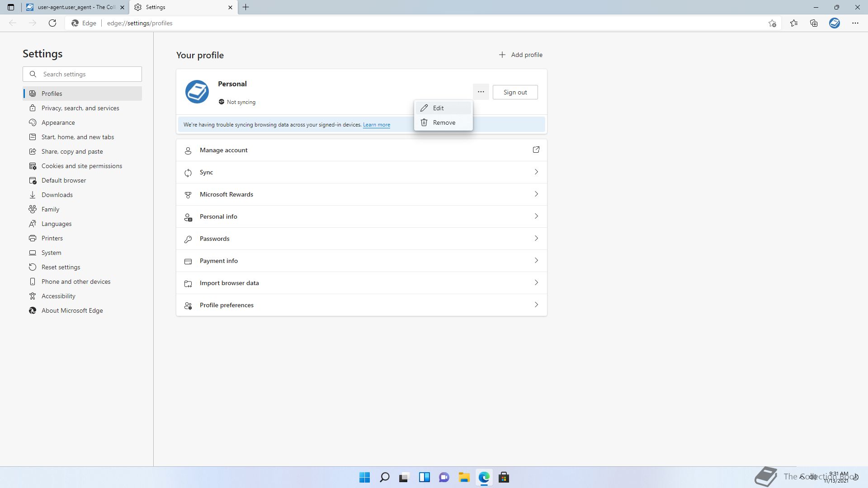Image resolution: width=868 pixels, height=488 pixels.
Task: Open Downloads settings
Action: coord(82,195)
